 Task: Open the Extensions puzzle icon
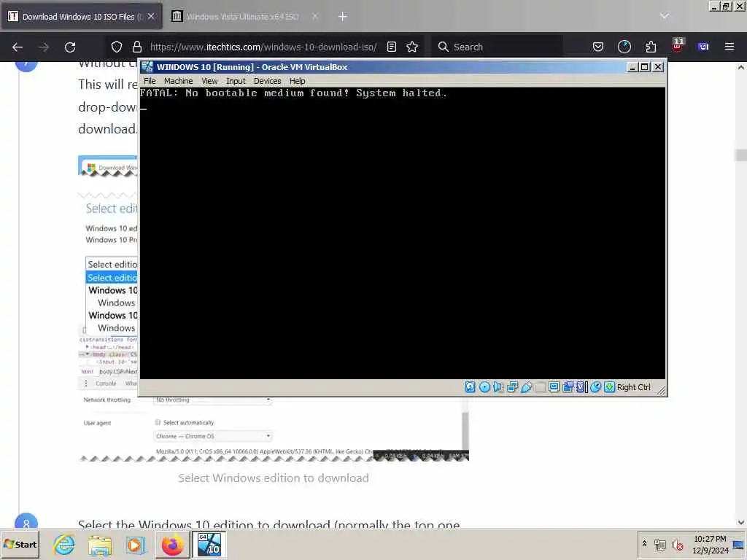coord(651,47)
